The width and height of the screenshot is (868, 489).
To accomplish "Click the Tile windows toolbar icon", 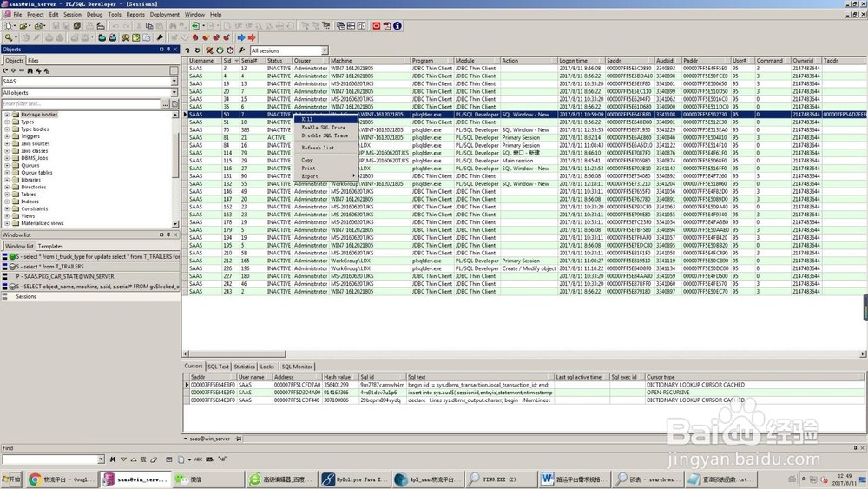I will coord(351,26).
